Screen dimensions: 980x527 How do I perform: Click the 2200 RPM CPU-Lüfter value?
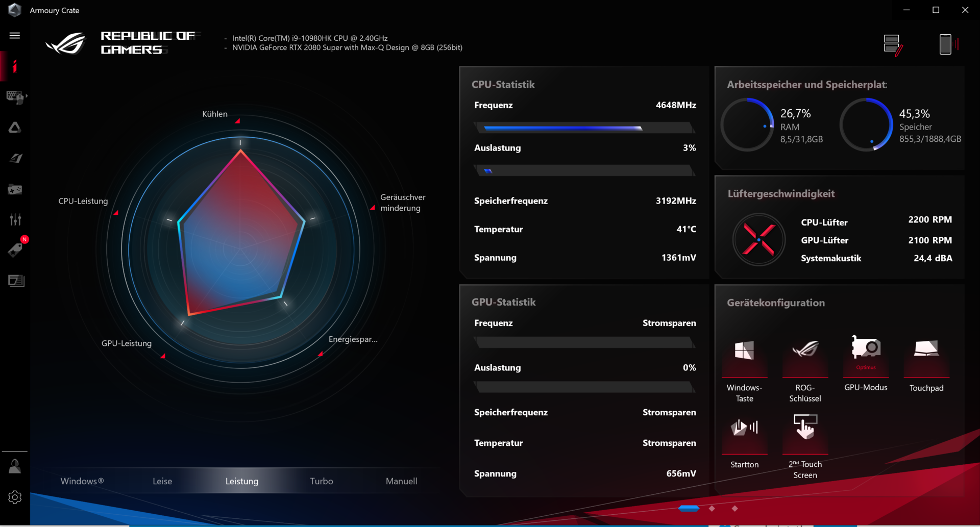[x=930, y=220]
